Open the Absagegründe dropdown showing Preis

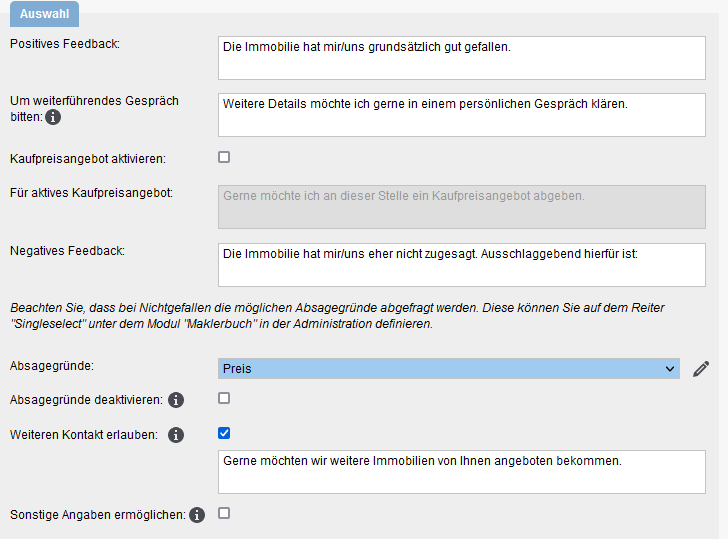point(448,369)
